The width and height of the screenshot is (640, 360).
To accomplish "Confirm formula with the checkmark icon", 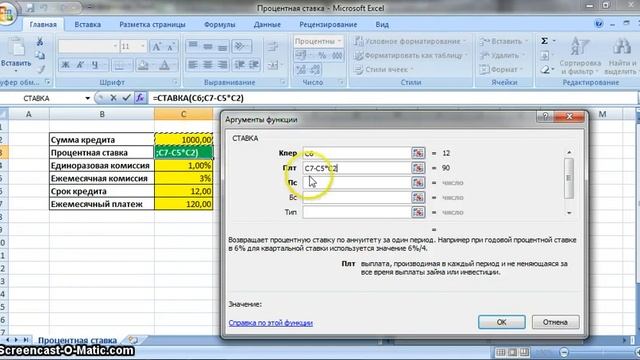I will coord(127,98).
